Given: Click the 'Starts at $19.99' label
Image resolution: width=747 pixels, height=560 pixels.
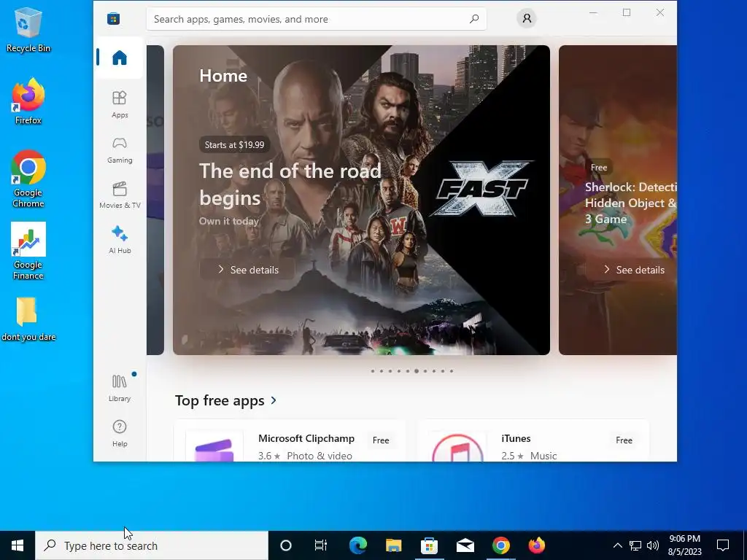Looking at the screenshot, I should pyautogui.click(x=234, y=145).
